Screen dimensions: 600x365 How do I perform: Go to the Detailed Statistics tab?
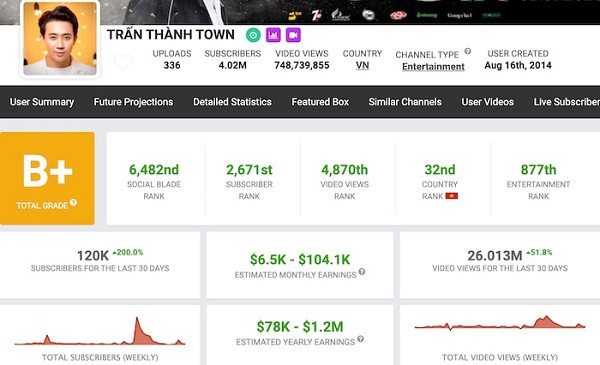pyautogui.click(x=232, y=102)
